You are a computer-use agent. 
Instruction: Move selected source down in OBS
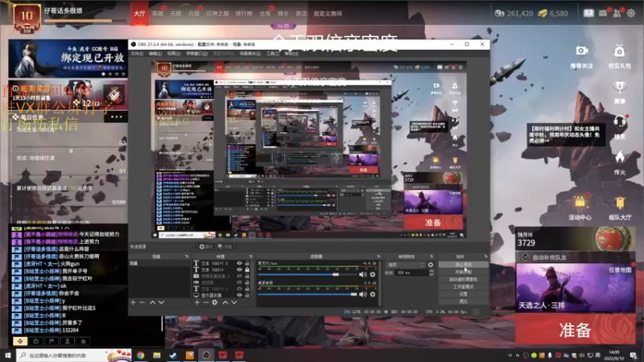[233, 302]
